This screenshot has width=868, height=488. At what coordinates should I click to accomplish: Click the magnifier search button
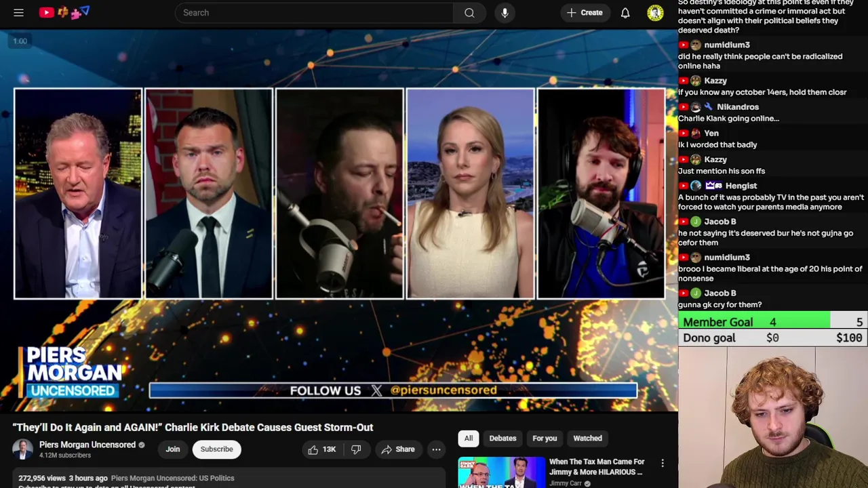[469, 13]
